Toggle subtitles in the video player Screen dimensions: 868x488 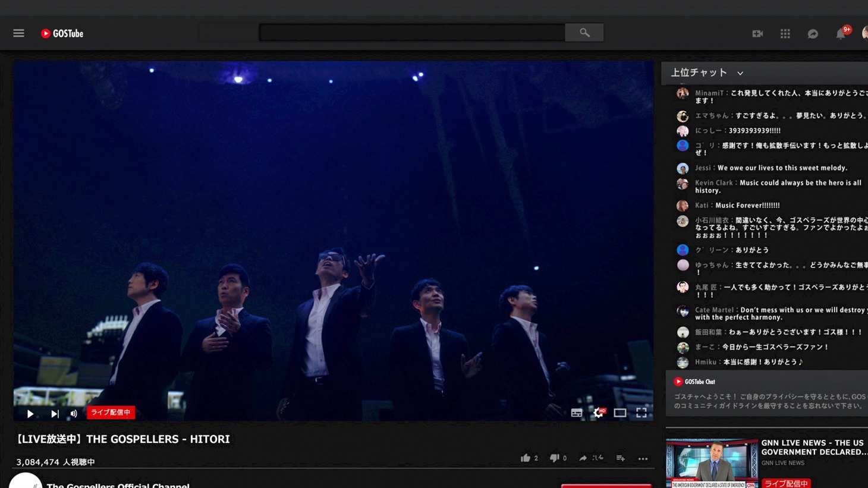(x=577, y=413)
